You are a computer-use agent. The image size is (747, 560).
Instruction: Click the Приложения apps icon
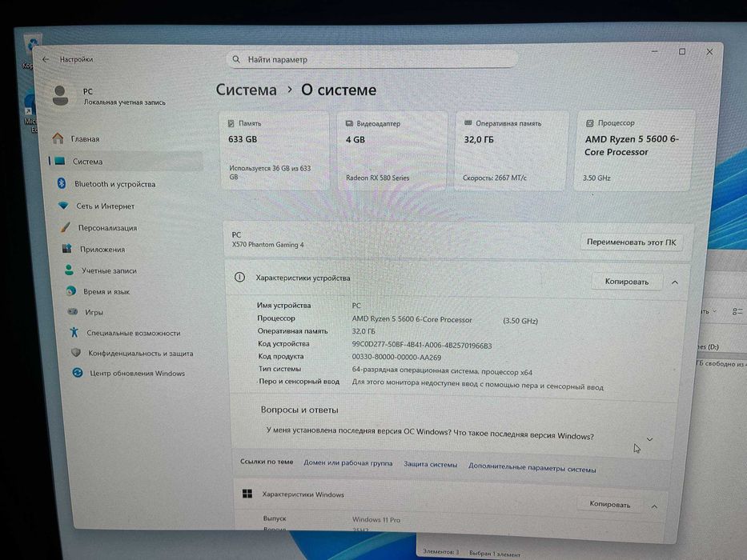67,249
